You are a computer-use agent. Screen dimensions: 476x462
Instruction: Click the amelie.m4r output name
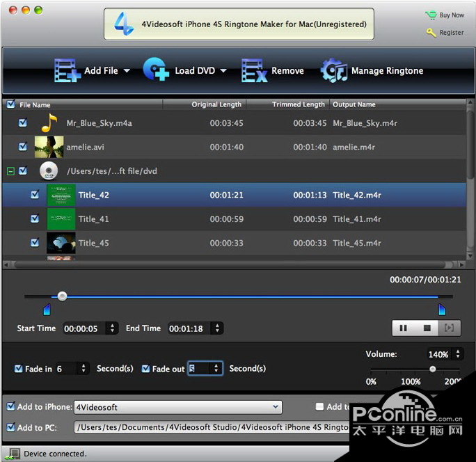[x=354, y=147]
